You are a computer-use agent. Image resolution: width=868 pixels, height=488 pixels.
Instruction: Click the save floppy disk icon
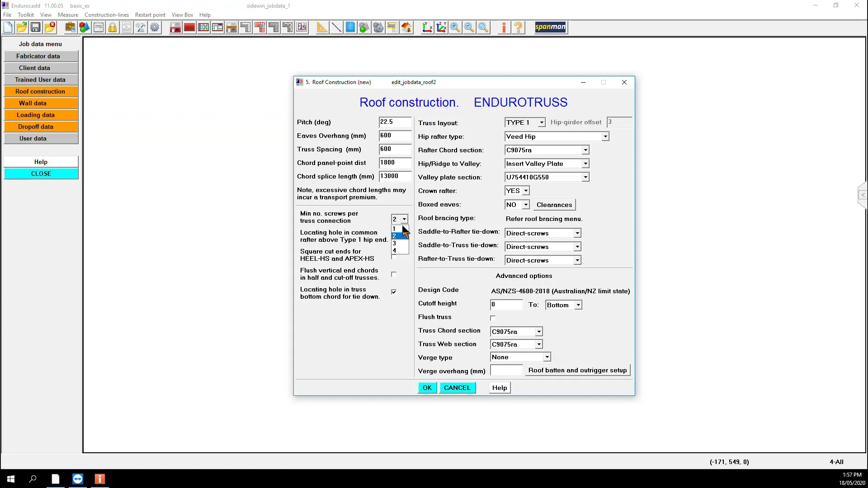pyautogui.click(x=35, y=28)
